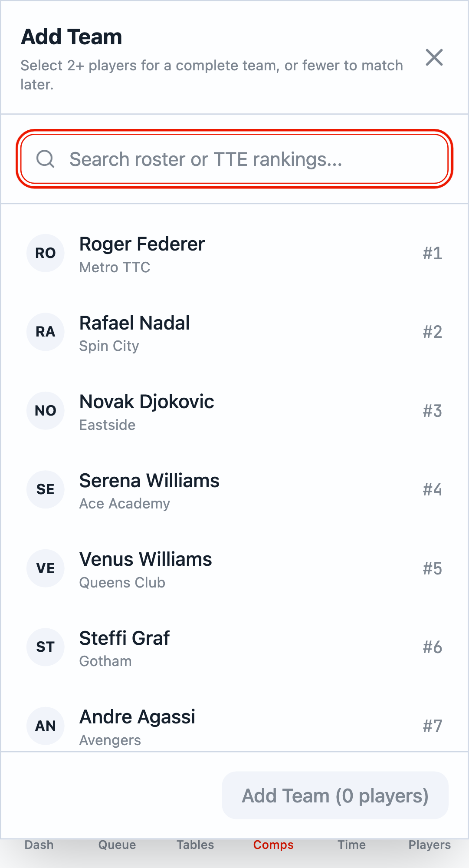
Task: Open the Dash tab
Action: coord(39,845)
